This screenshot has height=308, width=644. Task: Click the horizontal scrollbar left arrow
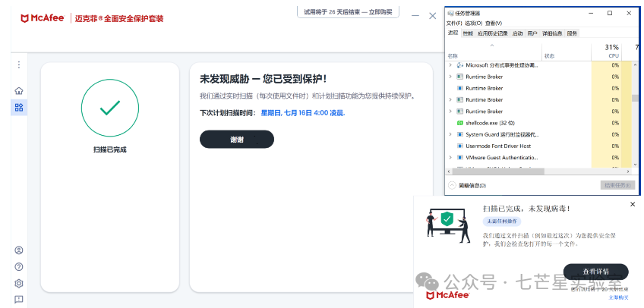pyautogui.click(x=450, y=171)
